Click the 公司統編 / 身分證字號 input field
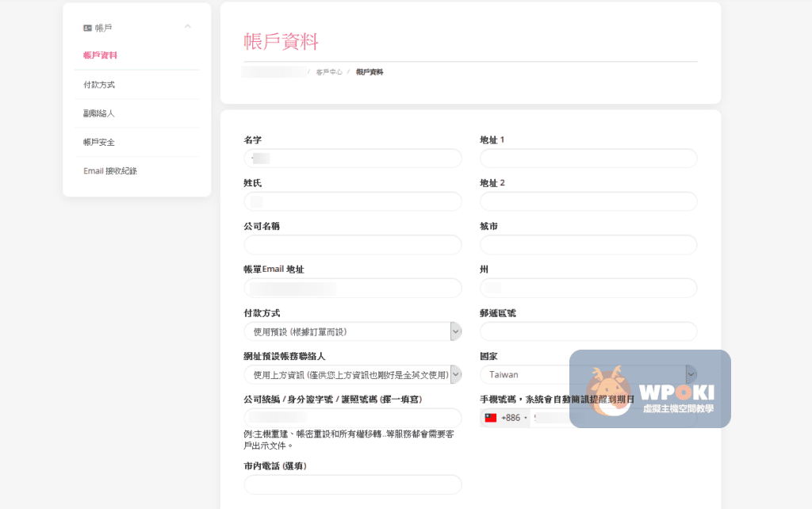 click(x=353, y=418)
